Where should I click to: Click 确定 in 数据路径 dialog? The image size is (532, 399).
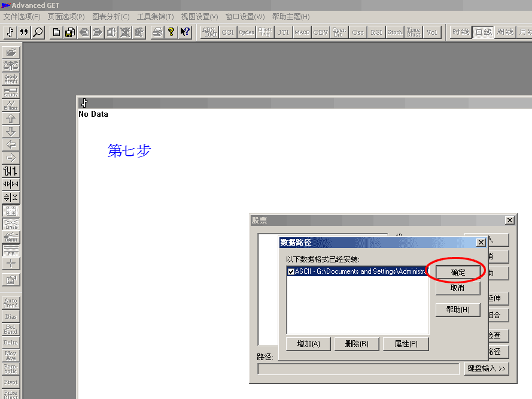pyautogui.click(x=458, y=273)
